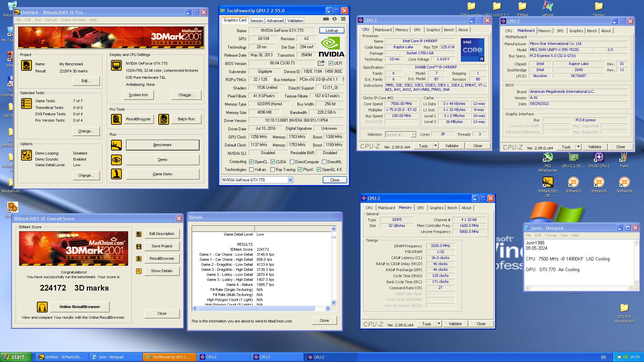Open the Online Services menu in 3DMark2001
644x362 pixels.
coord(73,20)
